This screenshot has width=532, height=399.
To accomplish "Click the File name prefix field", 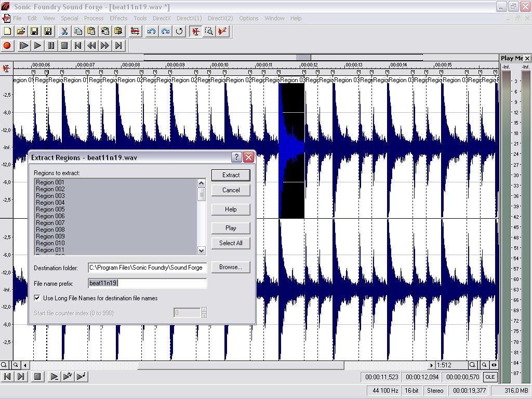I will (147, 283).
